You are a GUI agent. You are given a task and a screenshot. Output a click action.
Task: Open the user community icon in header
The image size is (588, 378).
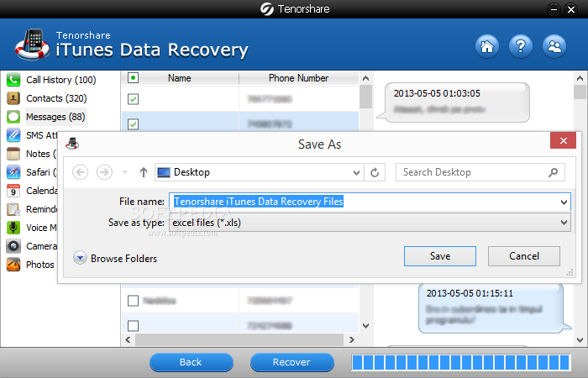[554, 46]
